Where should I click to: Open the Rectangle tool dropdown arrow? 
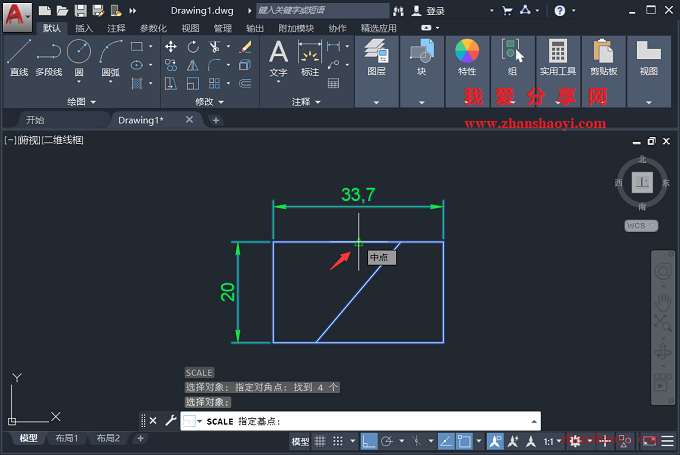(150, 46)
